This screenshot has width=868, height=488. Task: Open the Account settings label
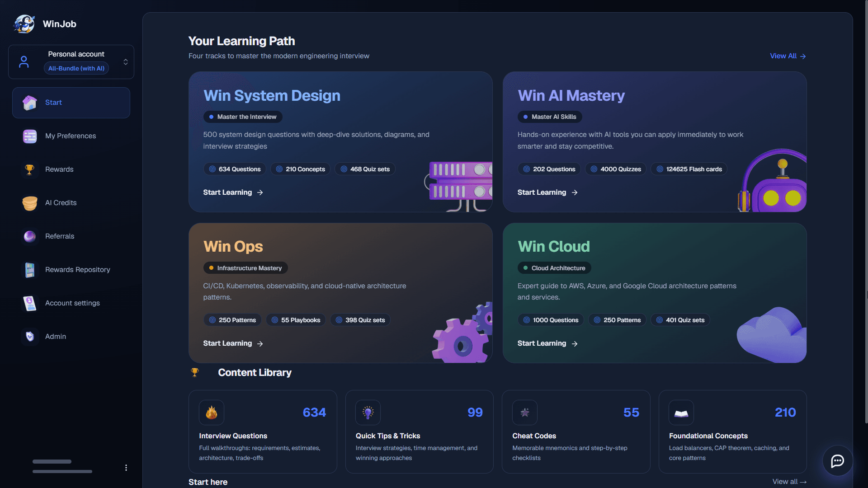[x=72, y=303]
